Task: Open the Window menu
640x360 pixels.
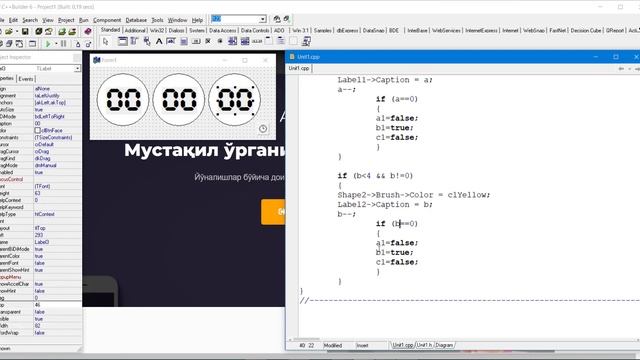Action: (x=178, y=20)
